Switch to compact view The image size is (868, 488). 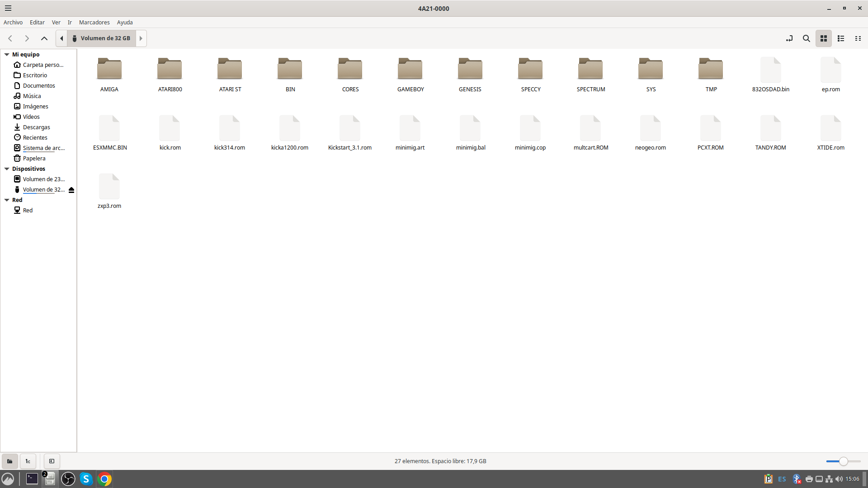pos(858,38)
